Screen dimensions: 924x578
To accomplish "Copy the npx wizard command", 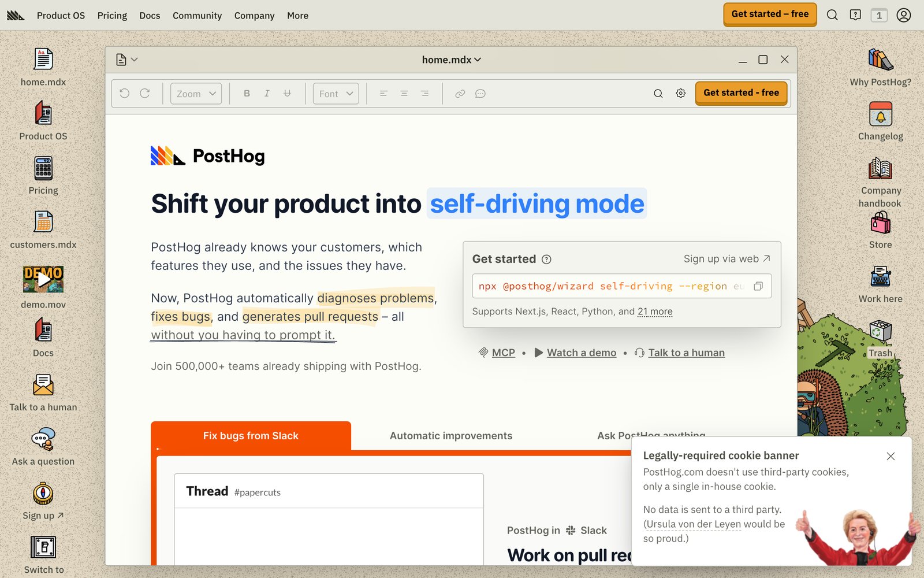I will click(x=758, y=286).
